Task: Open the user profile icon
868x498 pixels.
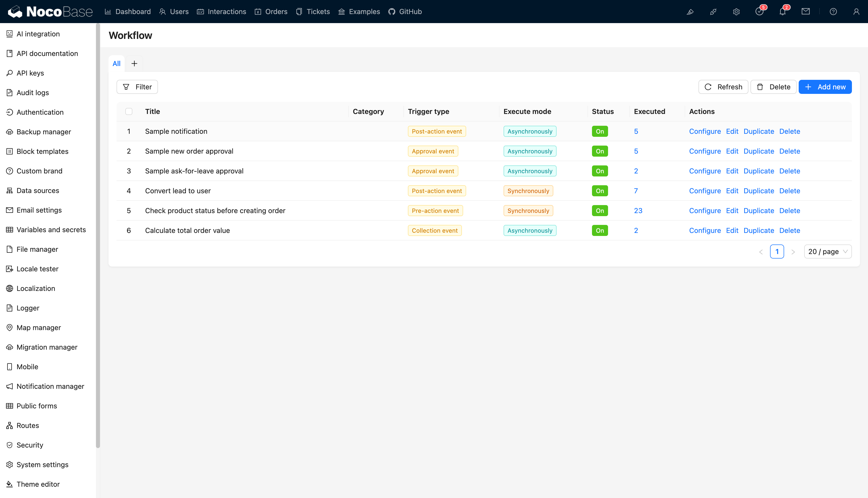Action: click(856, 12)
